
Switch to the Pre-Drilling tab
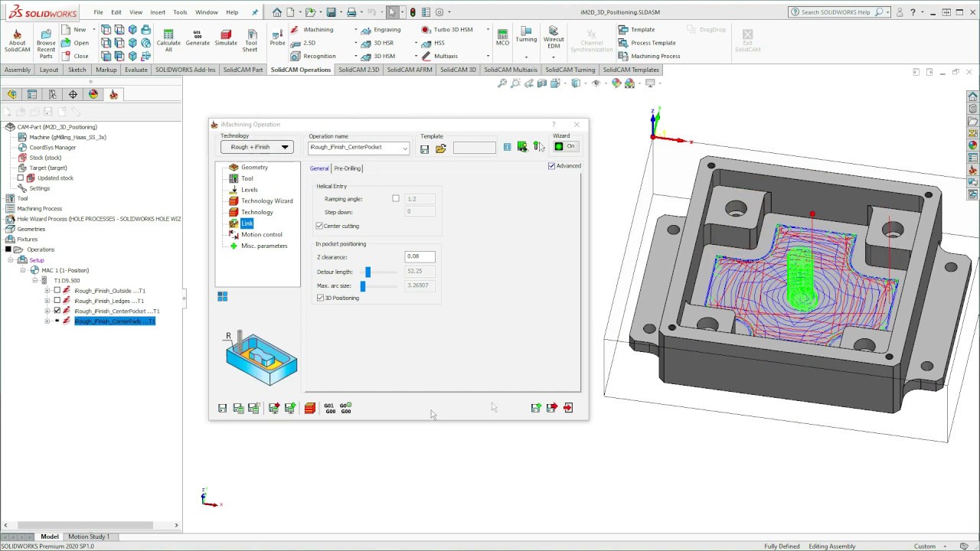click(x=347, y=168)
